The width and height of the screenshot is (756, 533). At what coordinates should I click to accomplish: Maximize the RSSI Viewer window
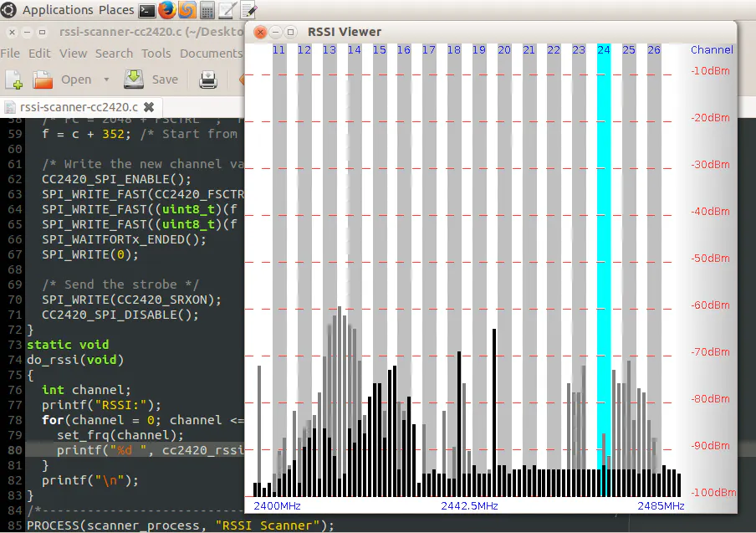click(290, 33)
